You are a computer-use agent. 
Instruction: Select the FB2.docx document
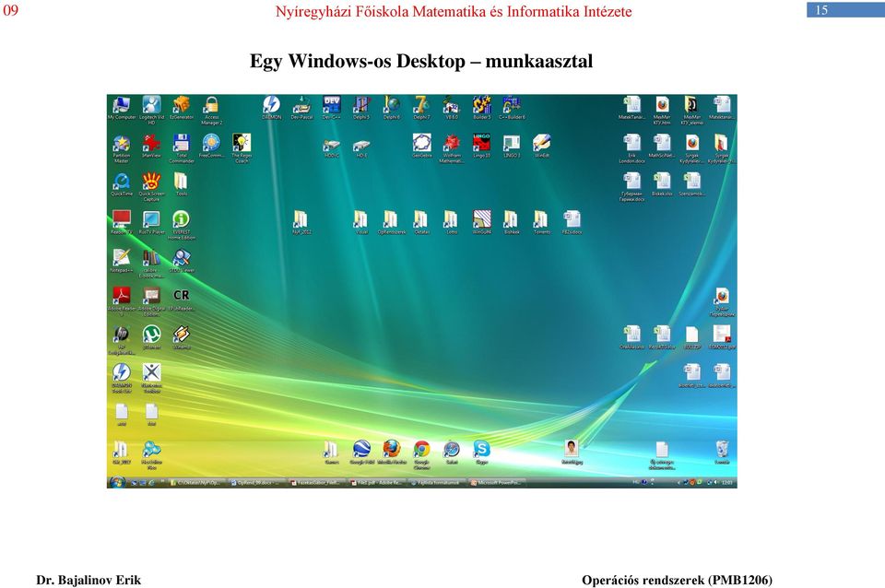pos(572,223)
